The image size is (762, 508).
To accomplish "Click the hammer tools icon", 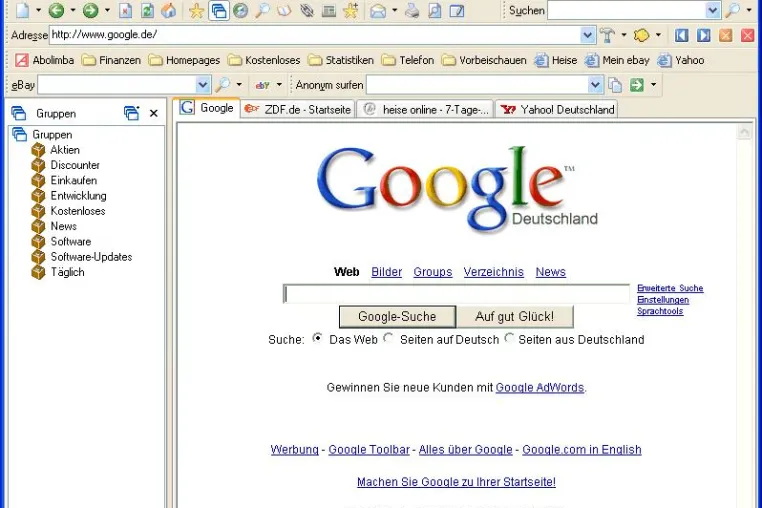I will 607,35.
